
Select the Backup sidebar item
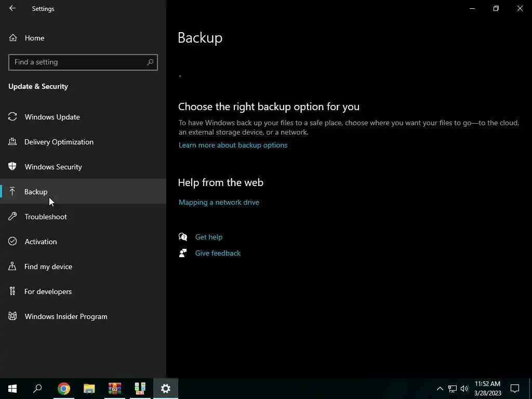[83, 191]
